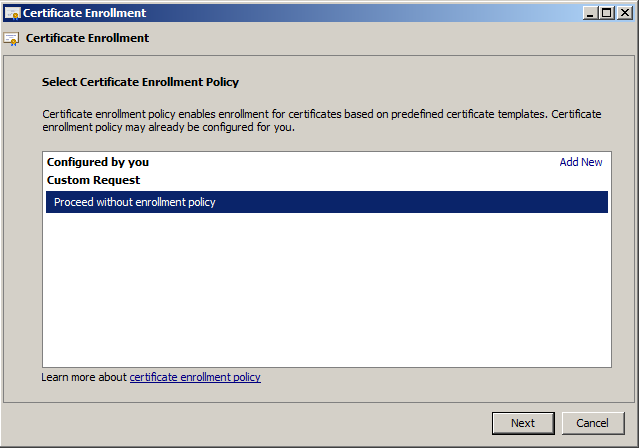Click the empty area of the policy list
639x448 pixels.
click(327, 289)
